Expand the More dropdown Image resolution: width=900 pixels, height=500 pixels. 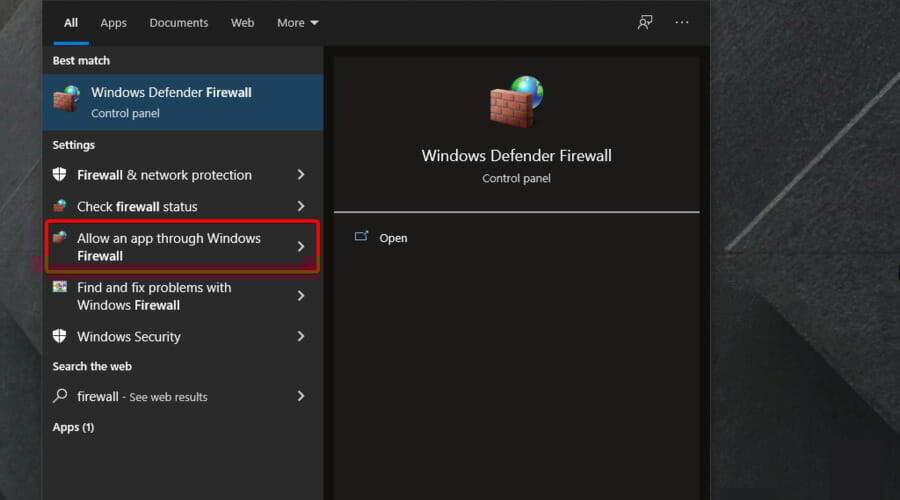(x=297, y=23)
